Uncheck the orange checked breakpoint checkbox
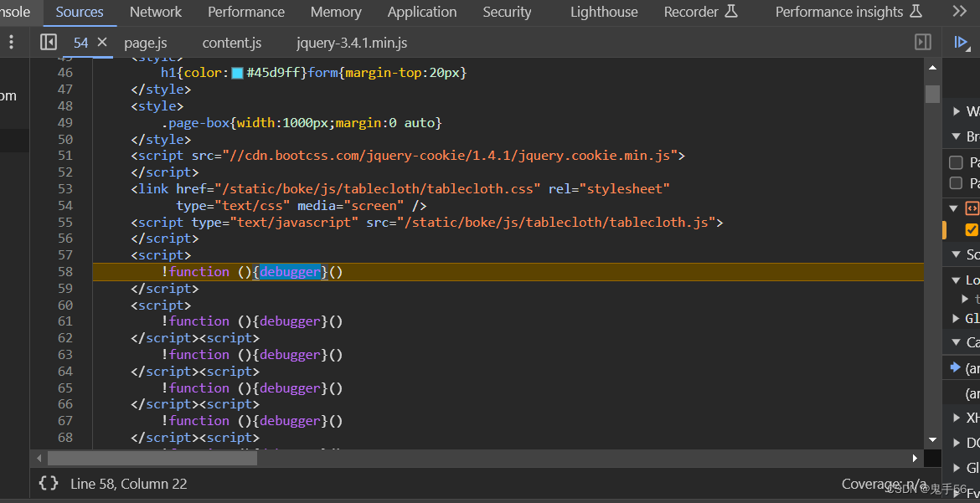The image size is (980, 503). [972, 229]
